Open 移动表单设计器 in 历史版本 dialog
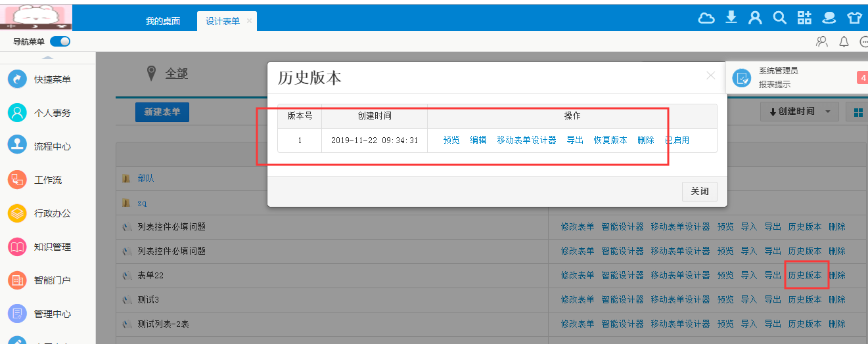This screenshot has width=868, height=344. (x=526, y=140)
